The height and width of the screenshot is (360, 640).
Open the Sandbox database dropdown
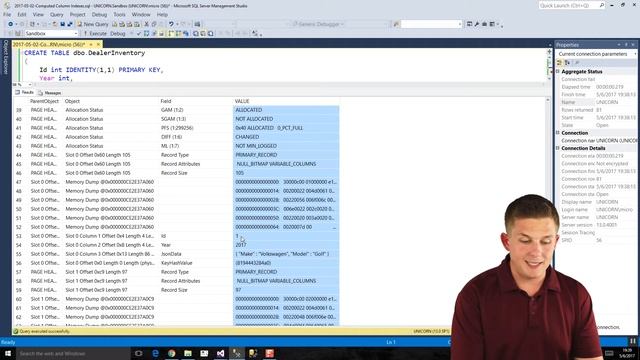coord(51,33)
